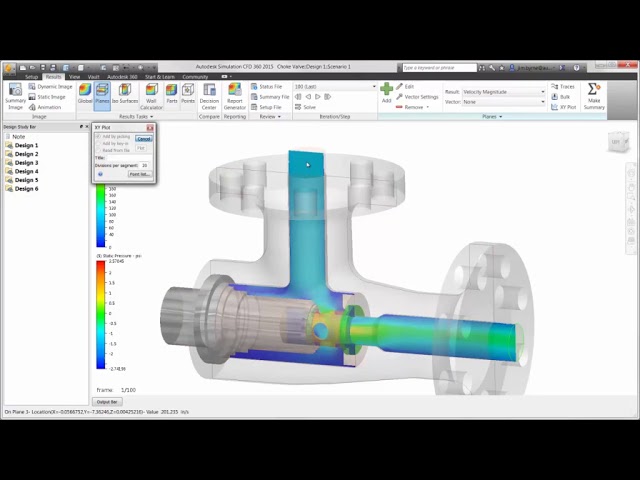Open the Wall Calculator
The width and height of the screenshot is (640, 480).
(151, 96)
